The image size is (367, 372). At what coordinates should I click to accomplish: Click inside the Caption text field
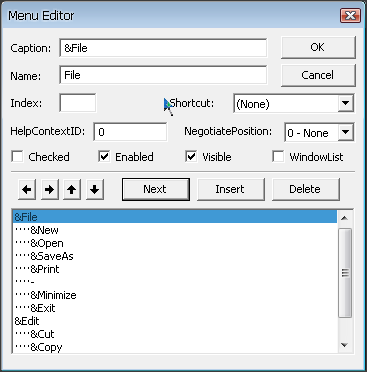coord(163,48)
